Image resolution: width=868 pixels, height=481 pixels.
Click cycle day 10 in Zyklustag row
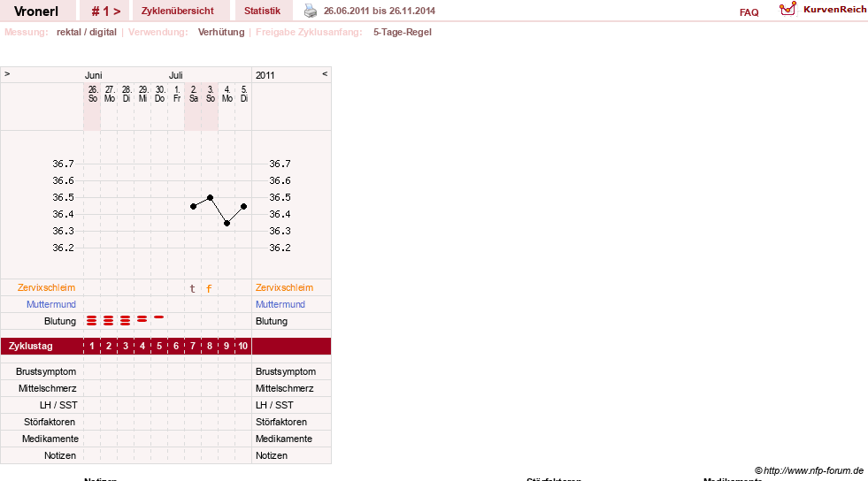243,346
